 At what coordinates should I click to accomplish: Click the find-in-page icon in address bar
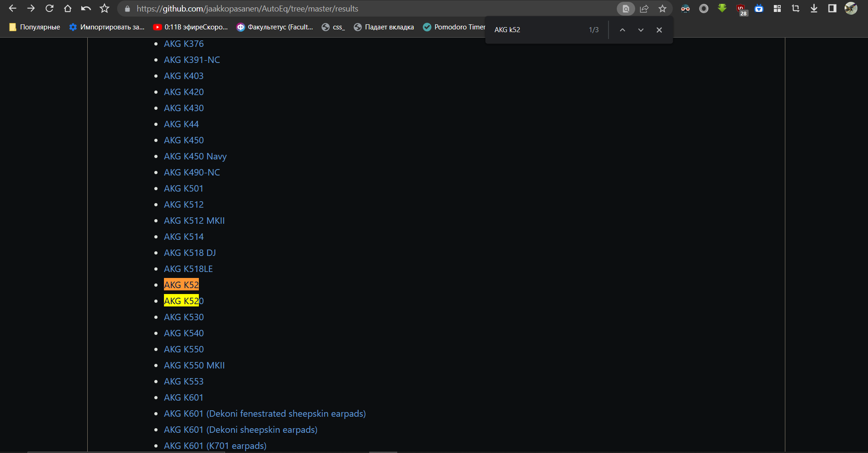[626, 9]
